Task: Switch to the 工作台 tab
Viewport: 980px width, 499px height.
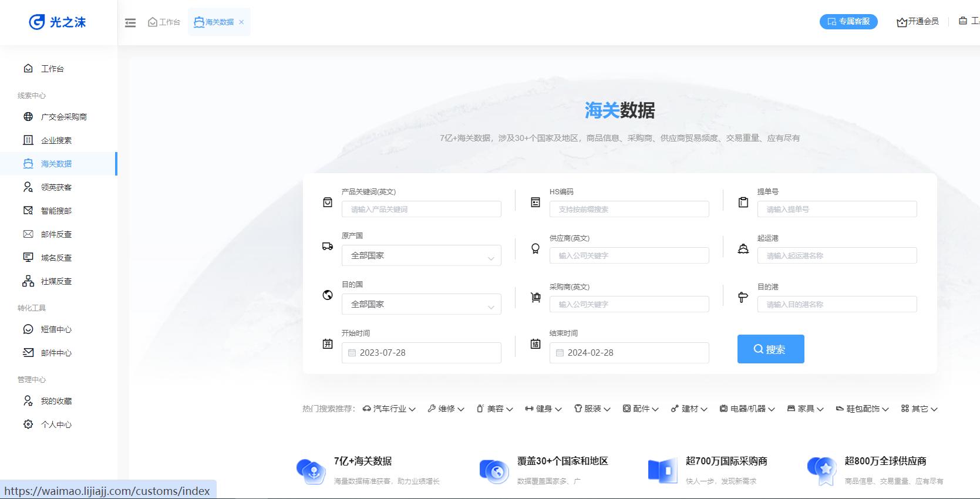Action: point(164,22)
